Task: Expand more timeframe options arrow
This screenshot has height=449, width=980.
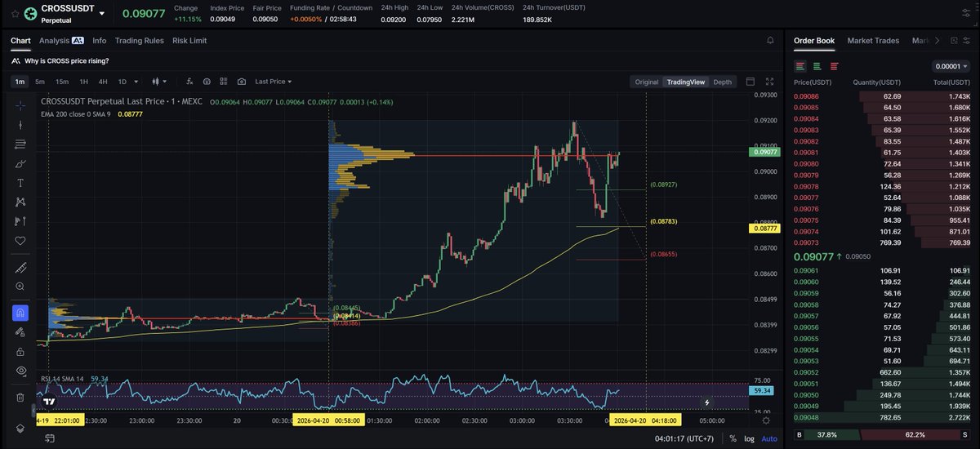Action: [x=135, y=82]
